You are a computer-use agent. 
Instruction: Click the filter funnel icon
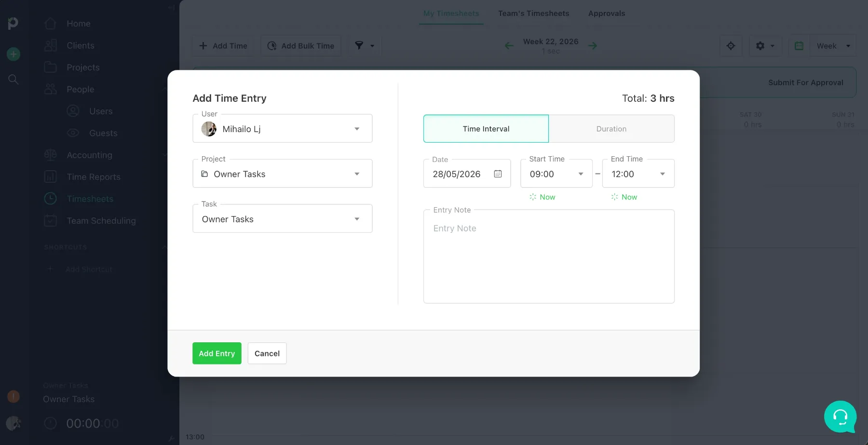pyautogui.click(x=359, y=45)
